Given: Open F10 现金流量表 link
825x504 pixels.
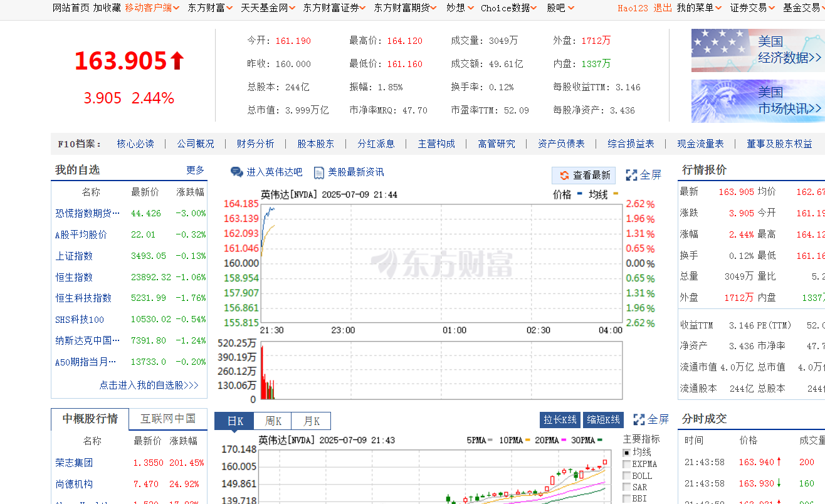Looking at the screenshot, I should [700, 144].
